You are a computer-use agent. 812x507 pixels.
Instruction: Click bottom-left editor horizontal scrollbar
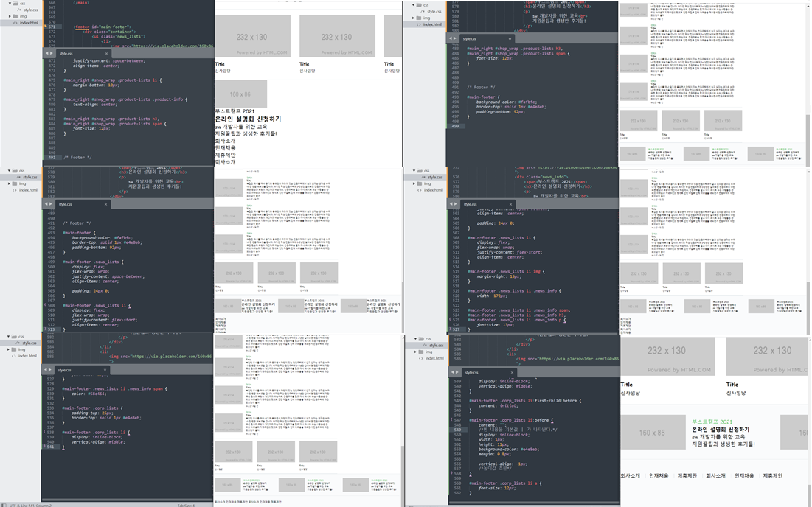[127, 500]
